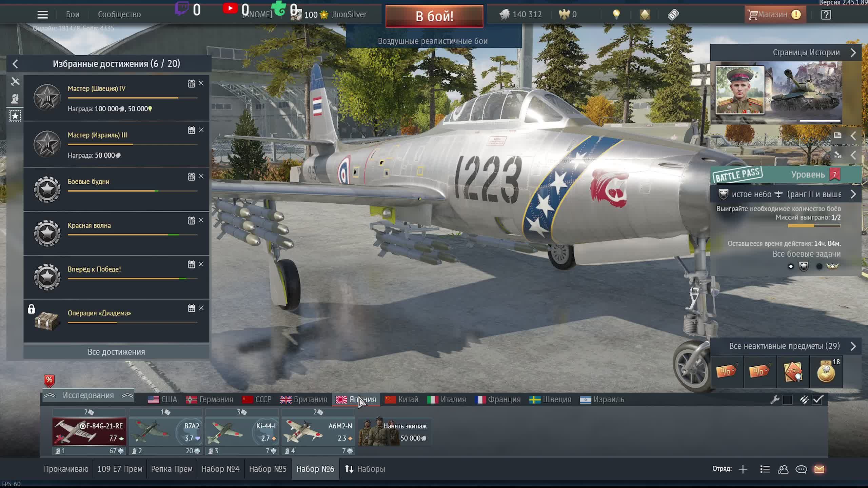The height and width of the screenshot is (488, 868).
Task: Select the B7A2 aircraft slot
Action: (165, 432)
